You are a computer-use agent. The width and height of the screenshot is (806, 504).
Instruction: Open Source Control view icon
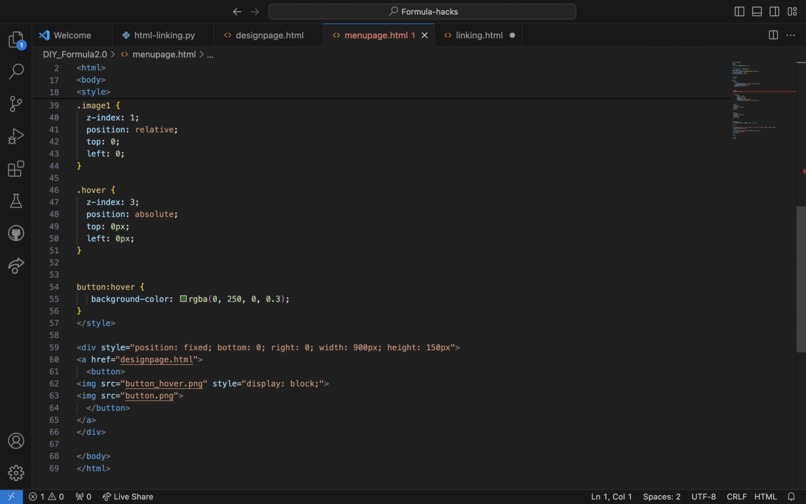(x=16, y=104)
